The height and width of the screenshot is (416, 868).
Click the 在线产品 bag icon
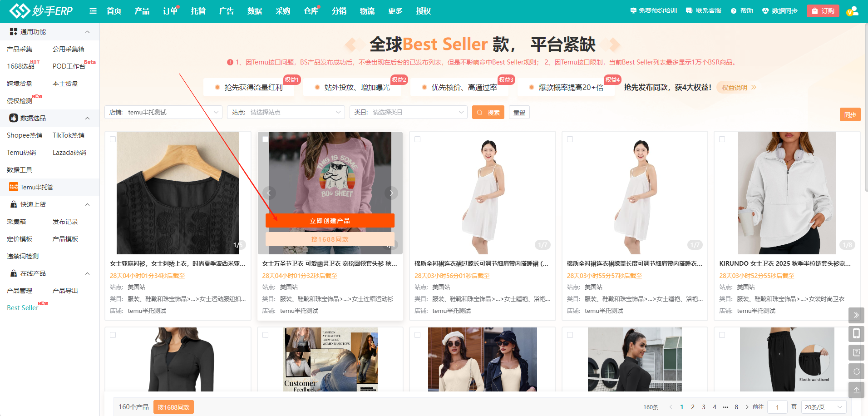pos(14,273)
